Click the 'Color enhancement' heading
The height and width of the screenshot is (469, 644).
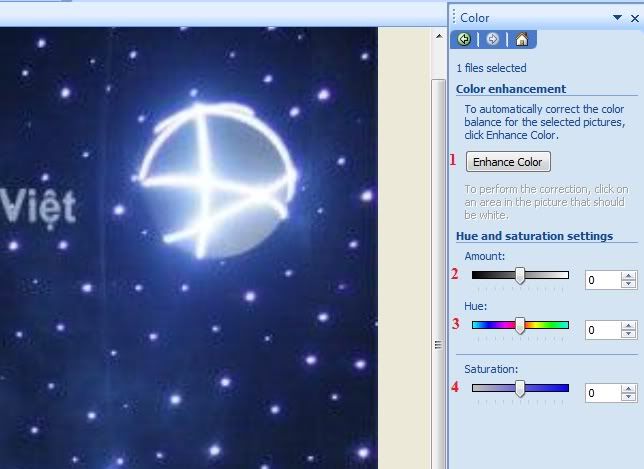pos(511,89)
